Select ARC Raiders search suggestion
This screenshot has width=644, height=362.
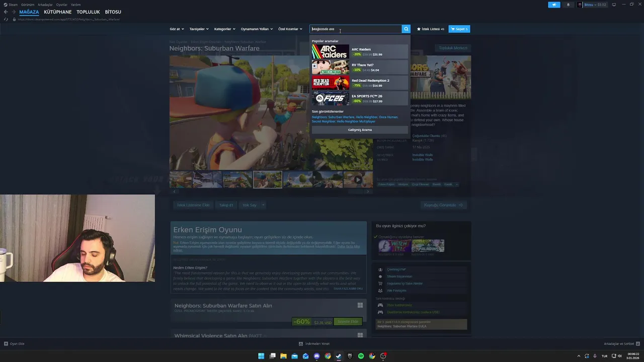click(360, 52)
